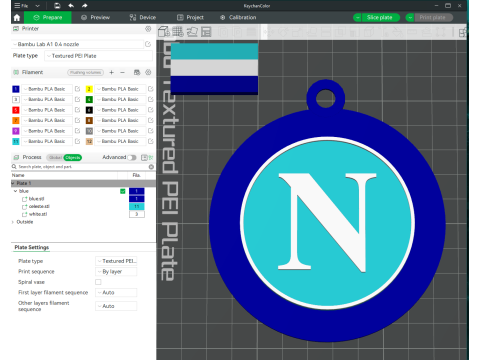The image size is (480, 360).
Task: Edit preset of filament 12
Action: coord(151,141)
